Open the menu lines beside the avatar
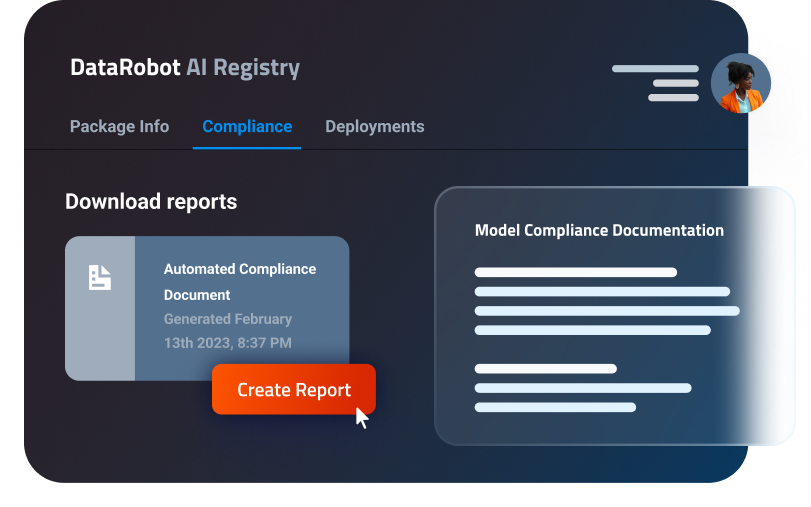This screenshot has height=507, width=811. pos(658,83)
